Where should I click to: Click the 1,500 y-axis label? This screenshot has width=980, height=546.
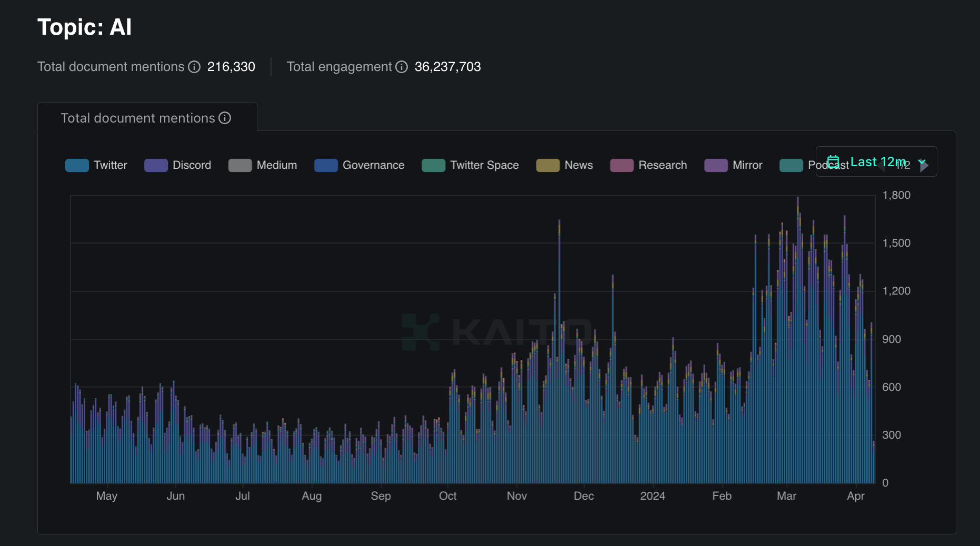(x=896, y=243)
